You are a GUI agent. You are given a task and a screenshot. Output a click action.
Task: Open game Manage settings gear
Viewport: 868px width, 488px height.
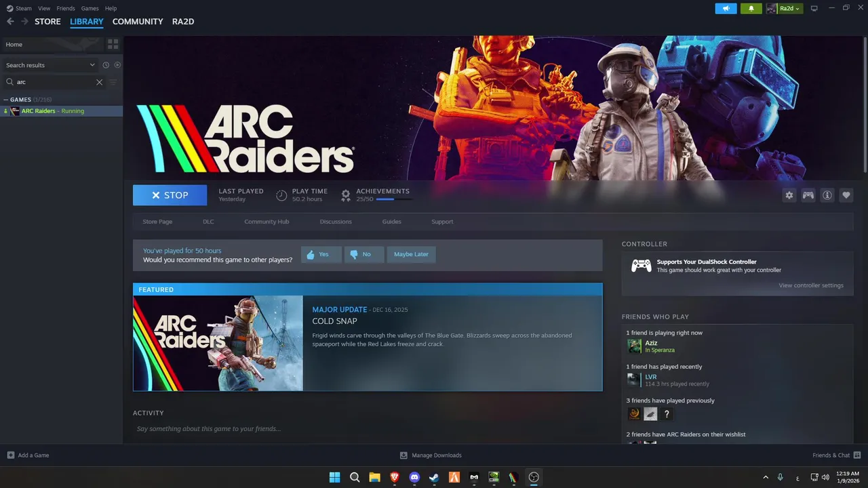[789, 195]
